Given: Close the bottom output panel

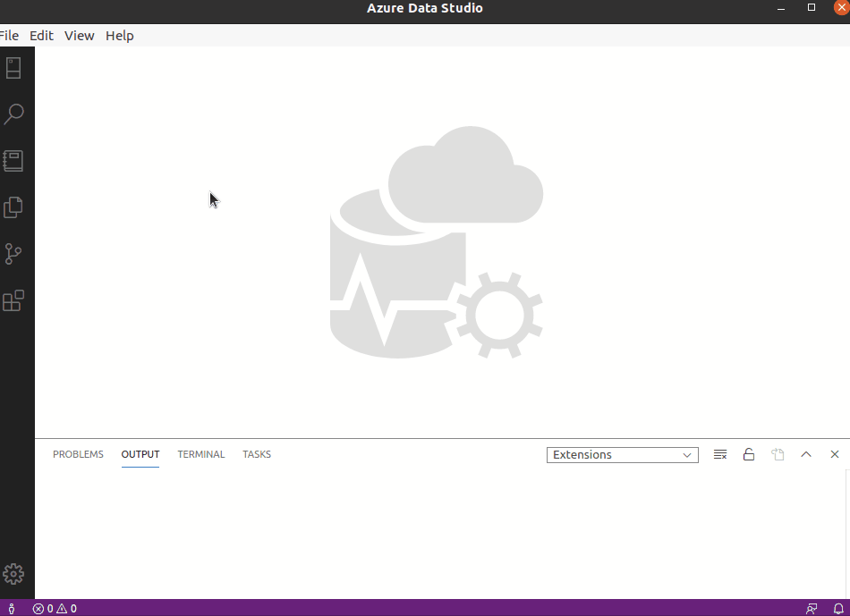Looking at the screenshot, I should [x=835, y=455].
